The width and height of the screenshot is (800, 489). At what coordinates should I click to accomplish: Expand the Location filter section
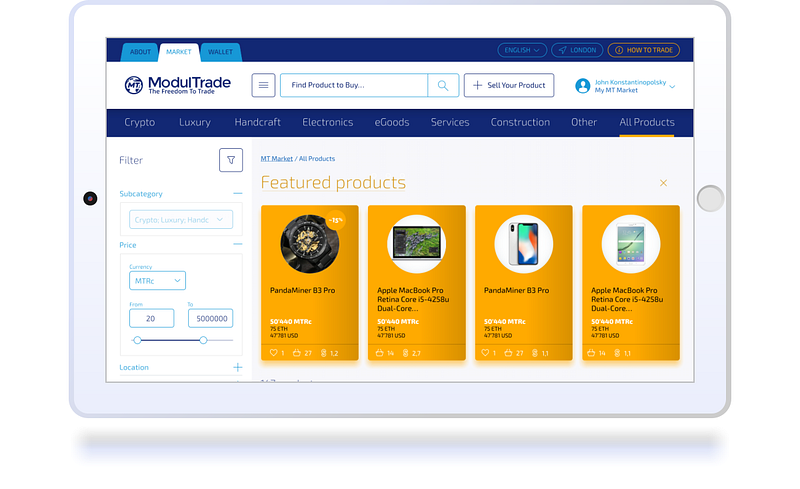237,367
